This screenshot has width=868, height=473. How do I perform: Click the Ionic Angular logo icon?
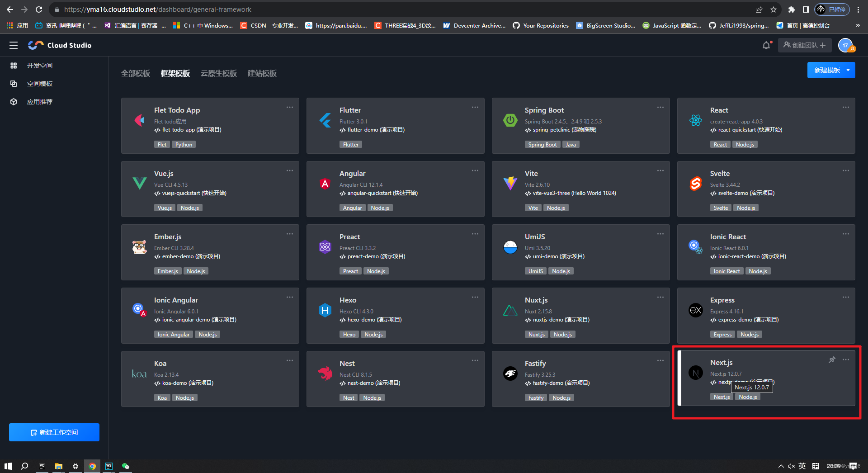(x=140, y=310)
